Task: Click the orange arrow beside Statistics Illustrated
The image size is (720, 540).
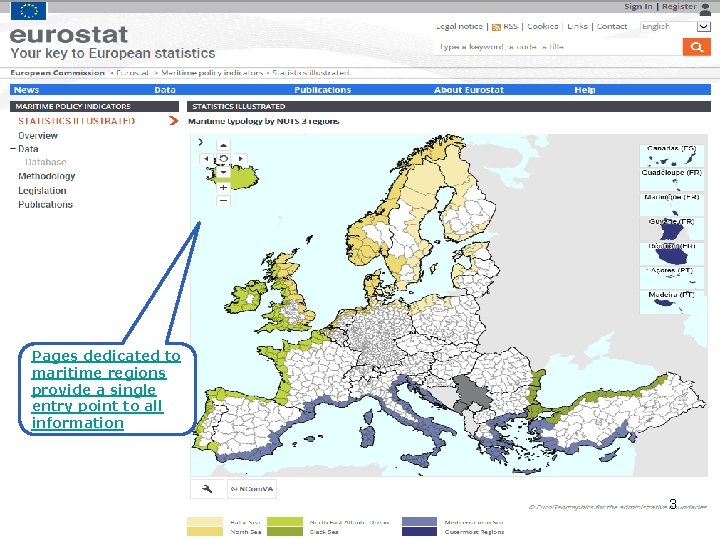Action: point(174,121)
